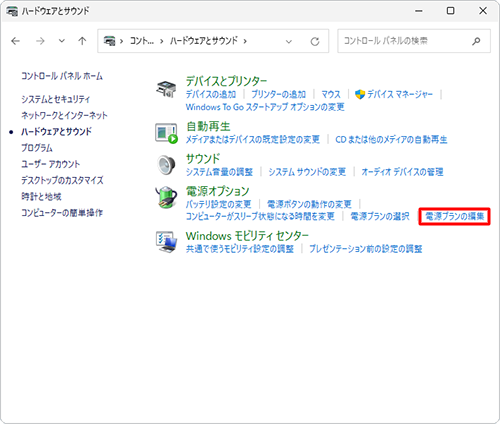Click CD または他のメディアの自動再生 link
Screen dimensions: 500x424
point(391,139)
